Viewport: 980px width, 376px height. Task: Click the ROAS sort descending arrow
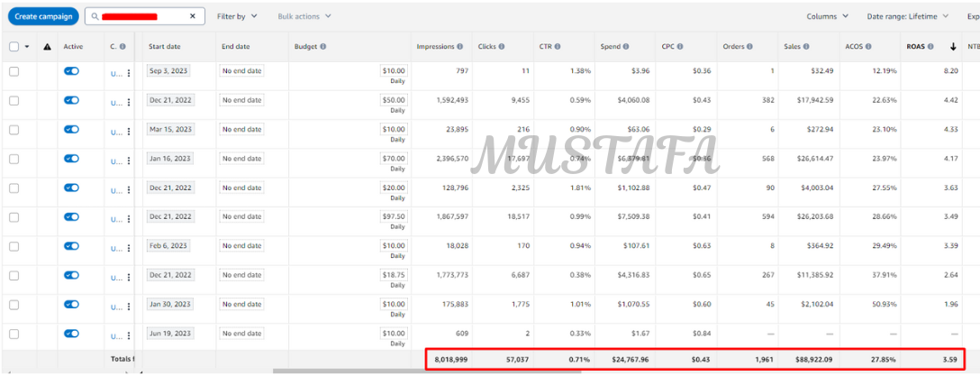pos(953,46)
